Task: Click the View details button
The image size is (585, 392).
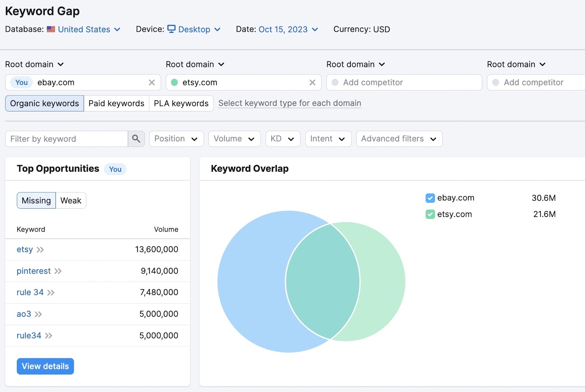Action: [x=45, y=366]
